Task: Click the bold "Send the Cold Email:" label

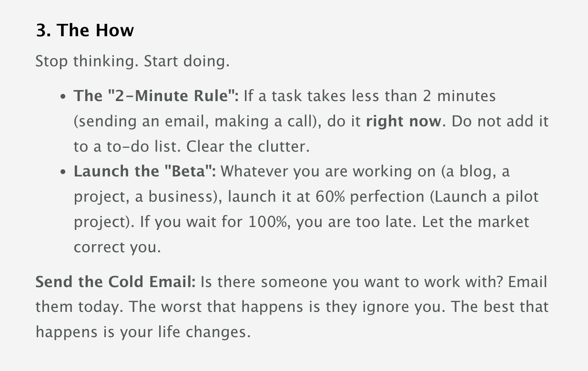Action: 115,281
